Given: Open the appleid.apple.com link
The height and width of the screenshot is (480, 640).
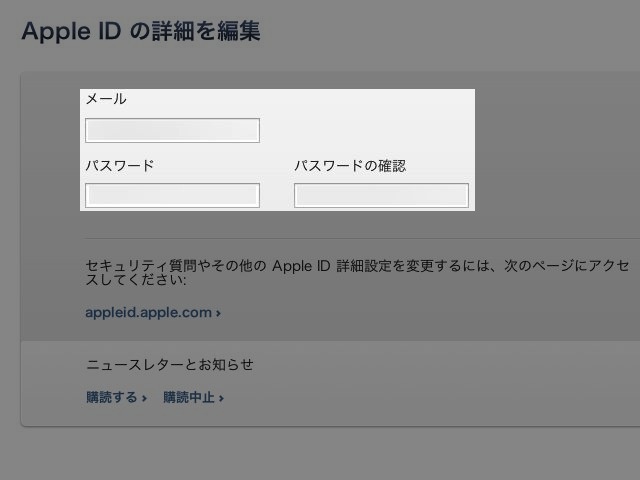Looking at the screenshot, I should (x=149, y=313).
